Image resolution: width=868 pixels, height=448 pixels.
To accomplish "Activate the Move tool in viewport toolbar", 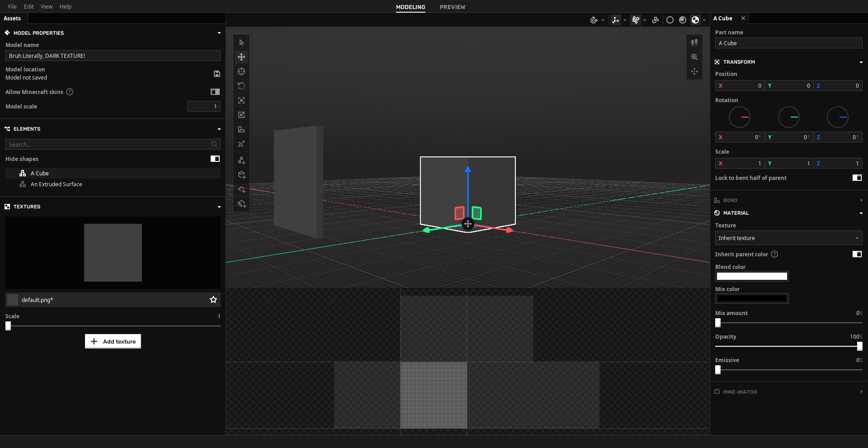I will [241, 57].
